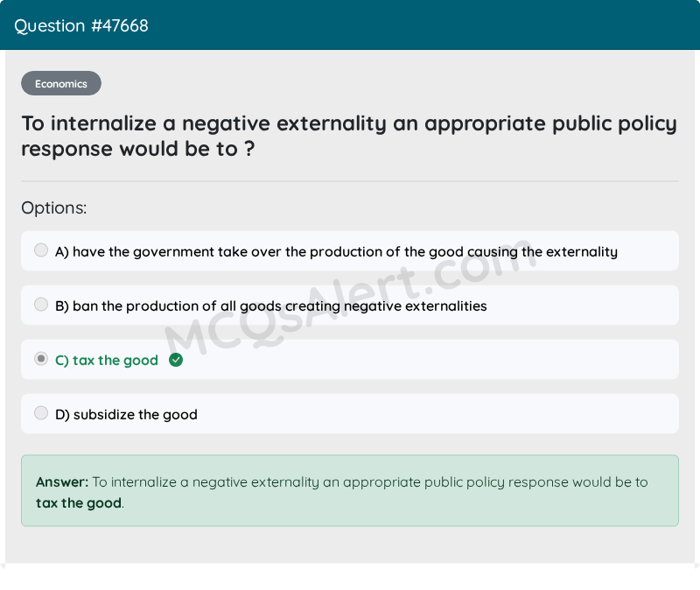Click the green checkmark icon beside option C

point(176,360)
